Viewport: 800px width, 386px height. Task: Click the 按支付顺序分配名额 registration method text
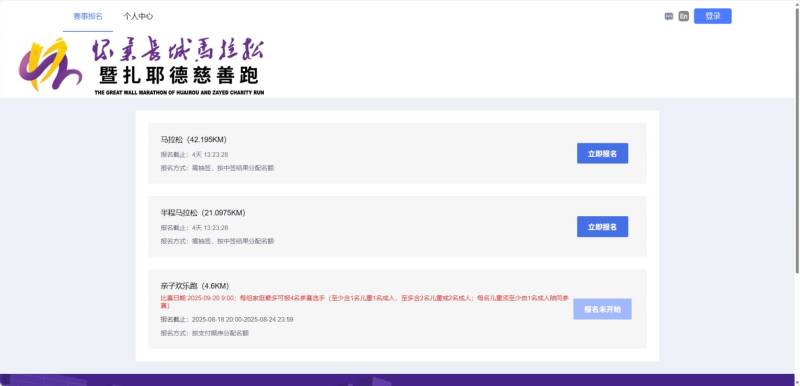[220, 333]
